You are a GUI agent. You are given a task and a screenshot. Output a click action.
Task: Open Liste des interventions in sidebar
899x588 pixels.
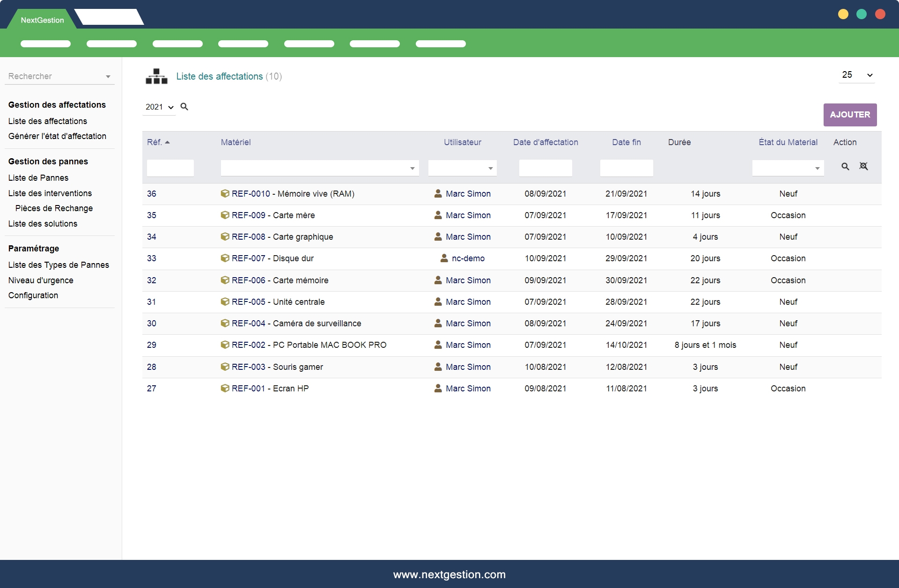[50, 193]
